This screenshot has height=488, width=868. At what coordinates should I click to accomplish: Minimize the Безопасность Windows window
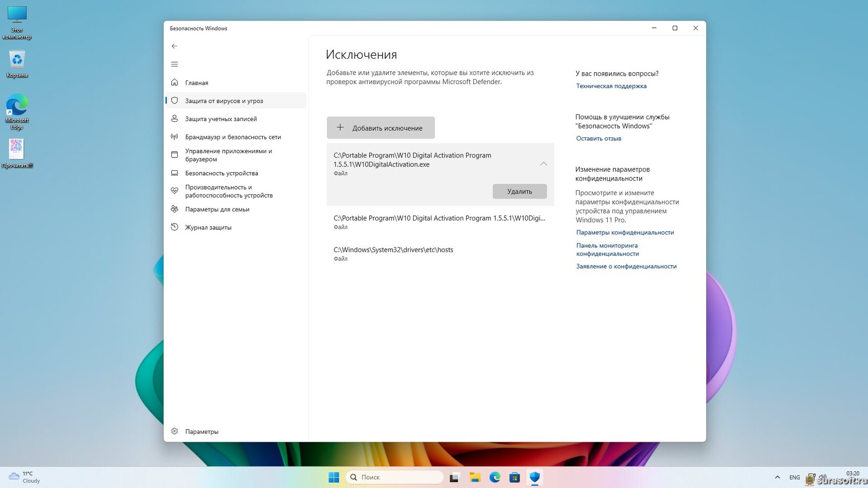(x=654, y=28)
